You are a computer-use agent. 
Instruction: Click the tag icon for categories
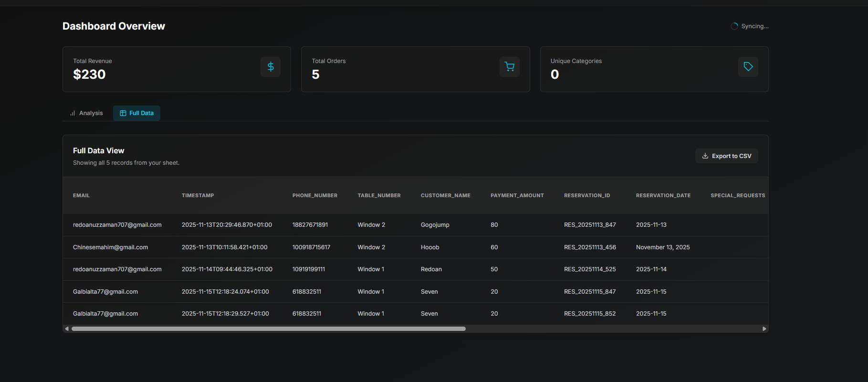pyautogui.click(x=748, y=67)
